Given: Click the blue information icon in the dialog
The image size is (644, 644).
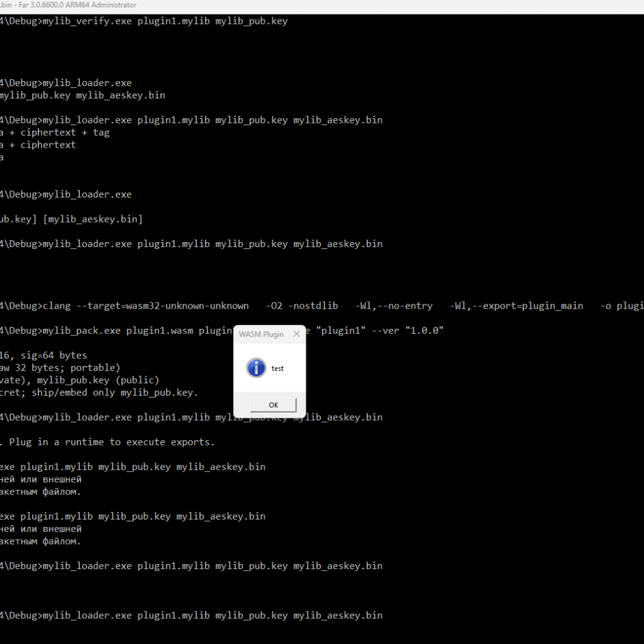Looking at the screenshot, I should [x=256, y=368].
